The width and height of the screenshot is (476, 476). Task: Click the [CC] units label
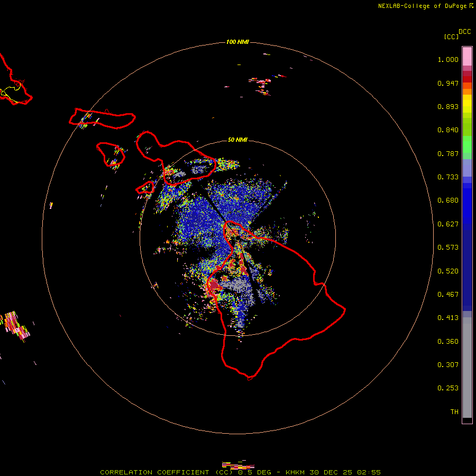(451, 36)
